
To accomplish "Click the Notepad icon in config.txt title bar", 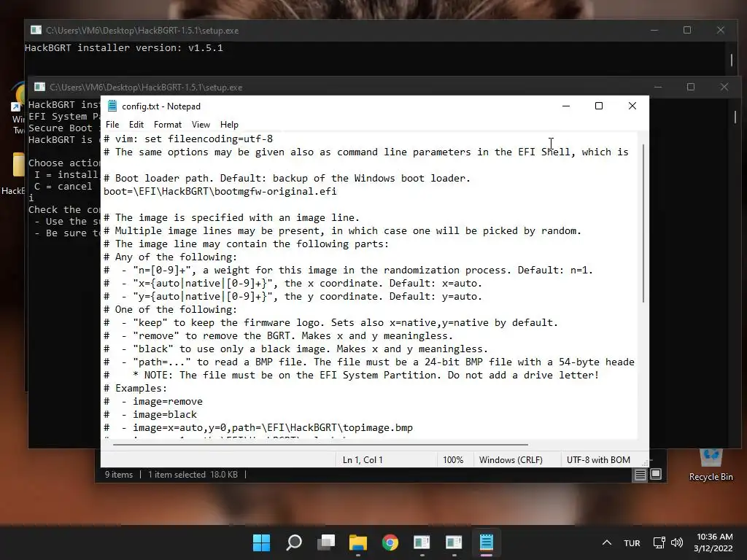I will pyautogui.click(x=112, y=106).
